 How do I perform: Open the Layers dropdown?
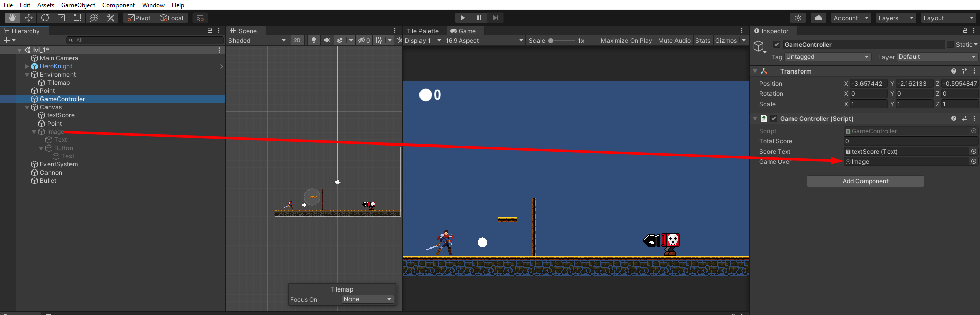point(896,18)
